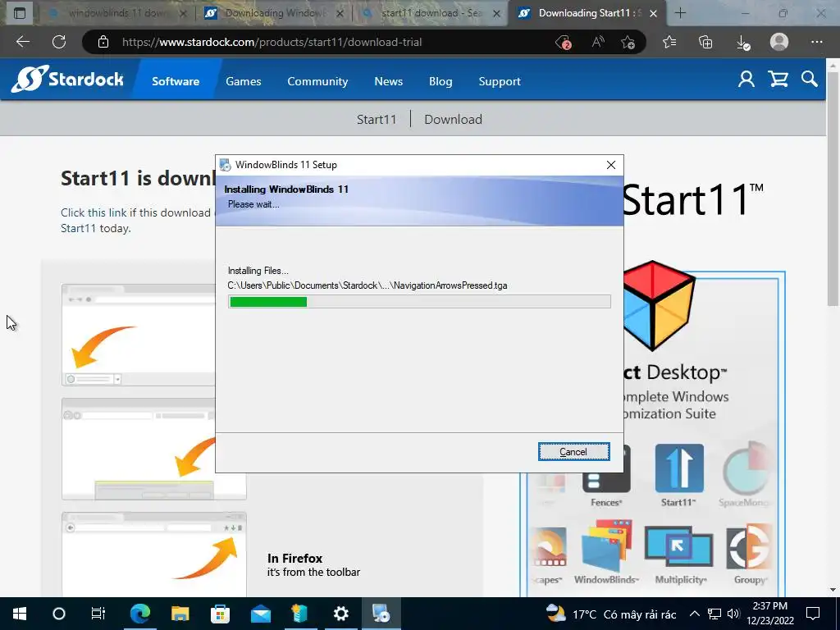Add this page to favorites
The height and width of the screenshot is (630, 840).
[x=628, y=43]
